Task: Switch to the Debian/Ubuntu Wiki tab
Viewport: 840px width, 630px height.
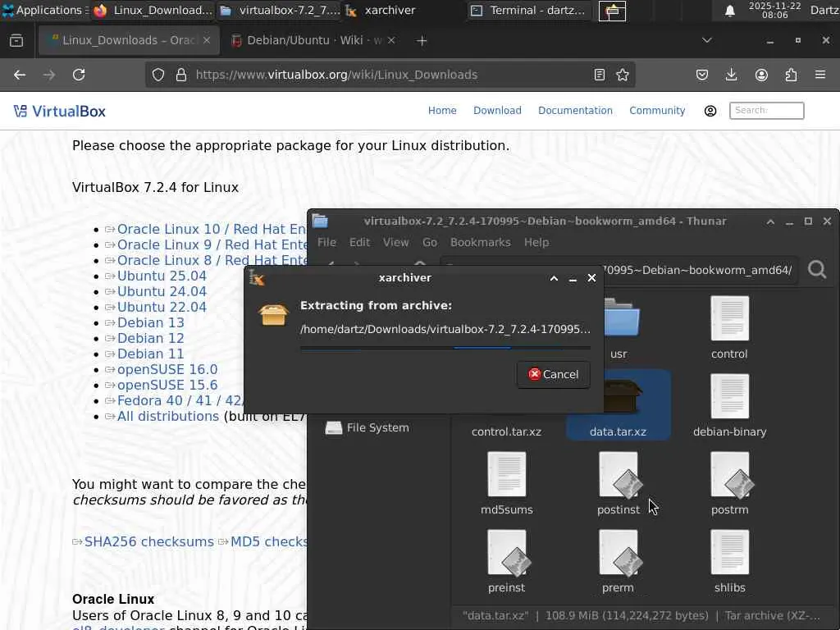Action: [x=313, y=41]
